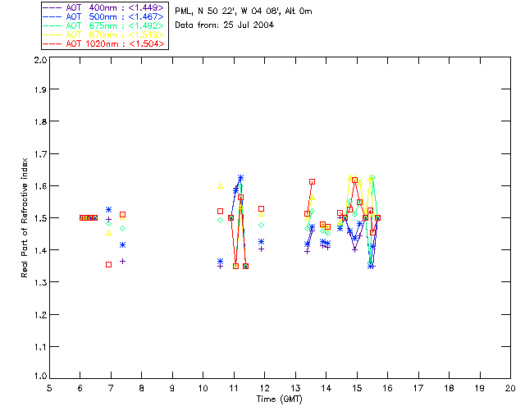Click the x-axis tick label 15

pos(357,388)
